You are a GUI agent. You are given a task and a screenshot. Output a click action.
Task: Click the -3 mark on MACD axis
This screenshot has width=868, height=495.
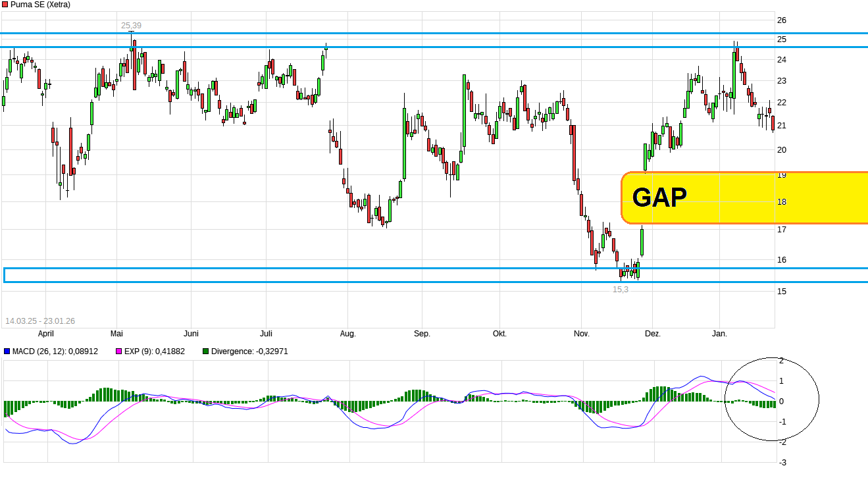(782, 463)
